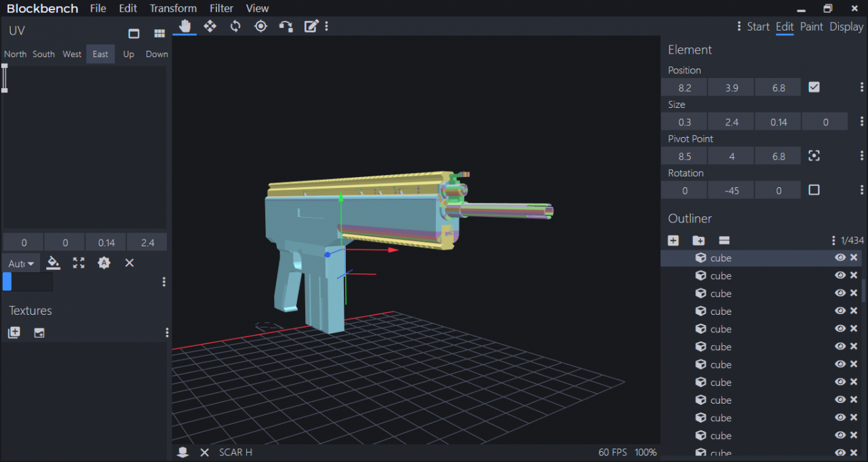Click the Create Texture icon under Textures

pos(14,332)
